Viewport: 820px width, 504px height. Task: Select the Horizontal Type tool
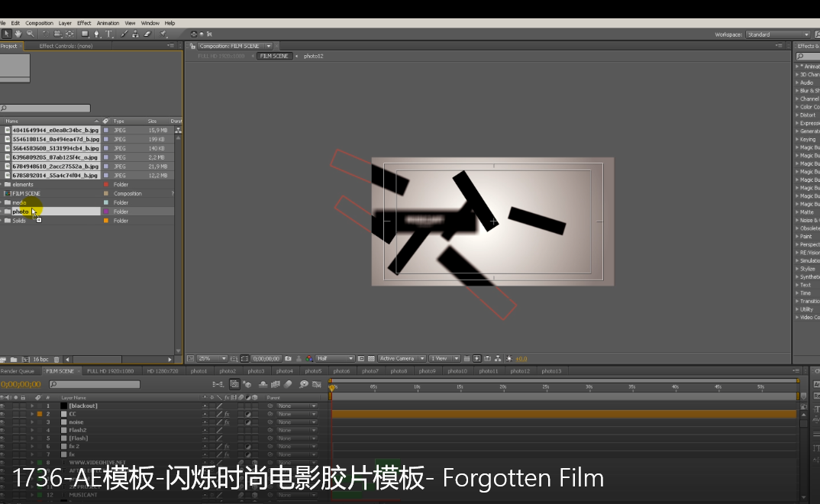coord(108,34)
